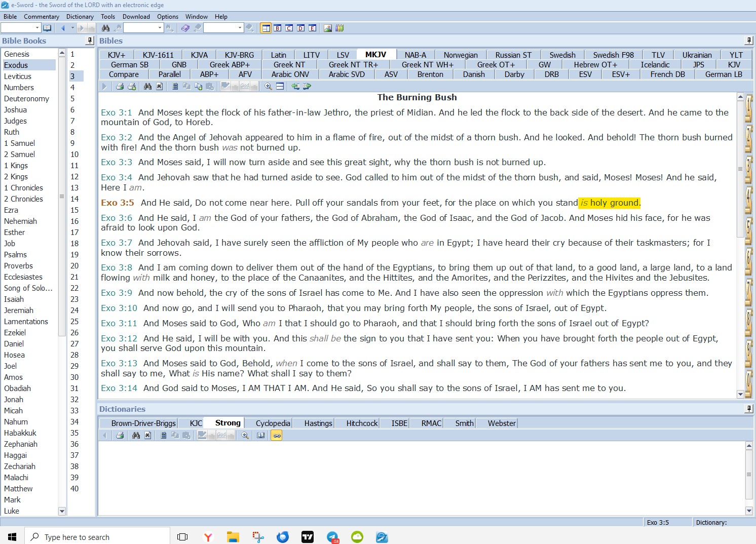Click the binoculars search icon in top toolbar
This screenshot has height=544, width=756.
105,28
